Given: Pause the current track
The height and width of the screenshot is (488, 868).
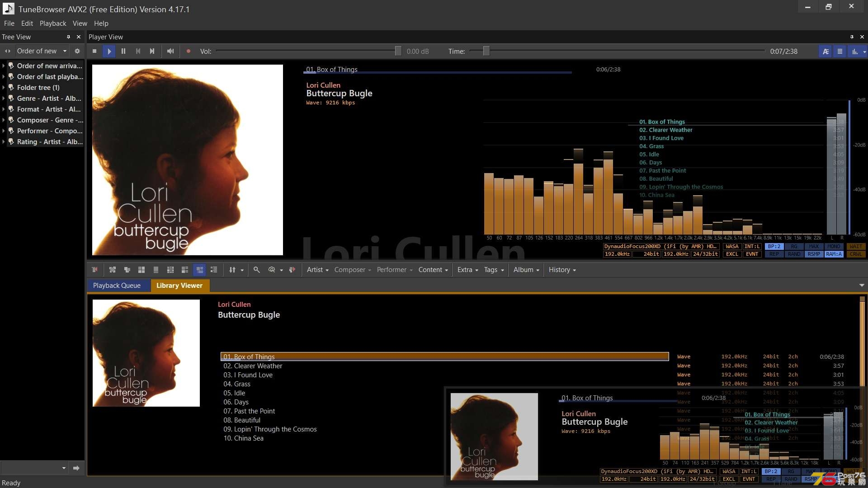Looking at the screenshot, I should [x=123, y=52].
